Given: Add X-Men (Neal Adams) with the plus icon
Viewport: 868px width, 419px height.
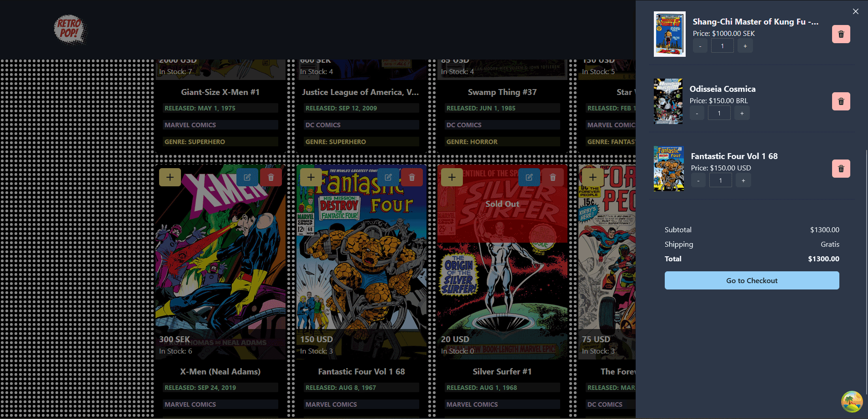Looking at the screenshot, I should tap(170, 177).
